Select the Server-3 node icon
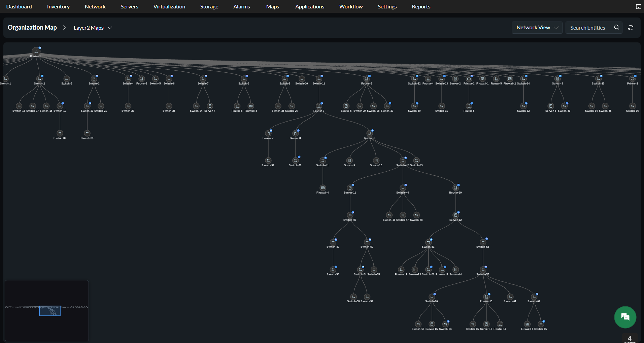The image size is (644, 343). [557, 79]
